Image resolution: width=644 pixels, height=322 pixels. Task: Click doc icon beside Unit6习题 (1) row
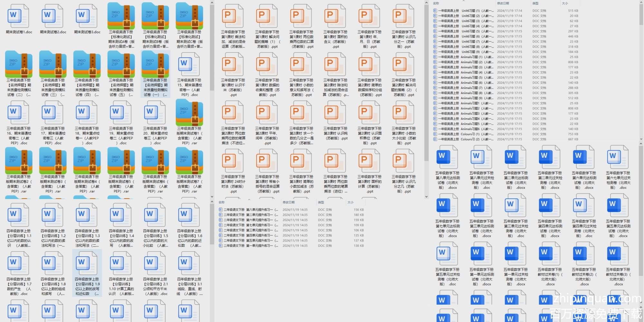(435, 11)
